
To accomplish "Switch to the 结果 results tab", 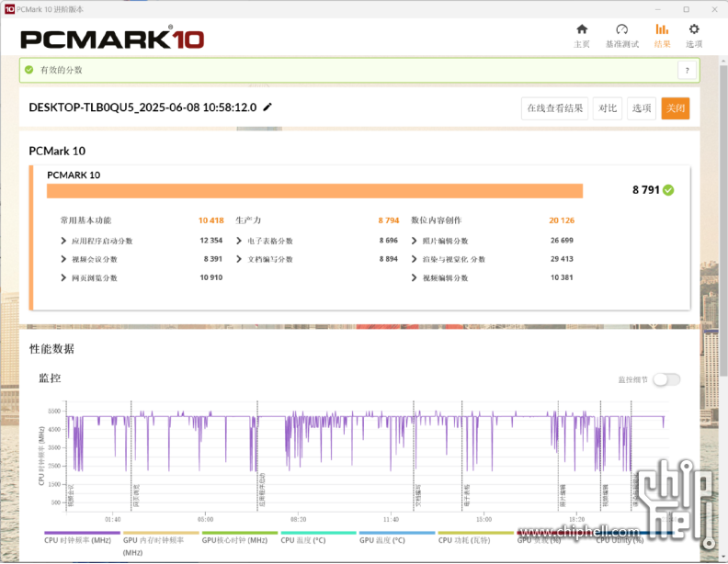I will click(x=662, y=36).
